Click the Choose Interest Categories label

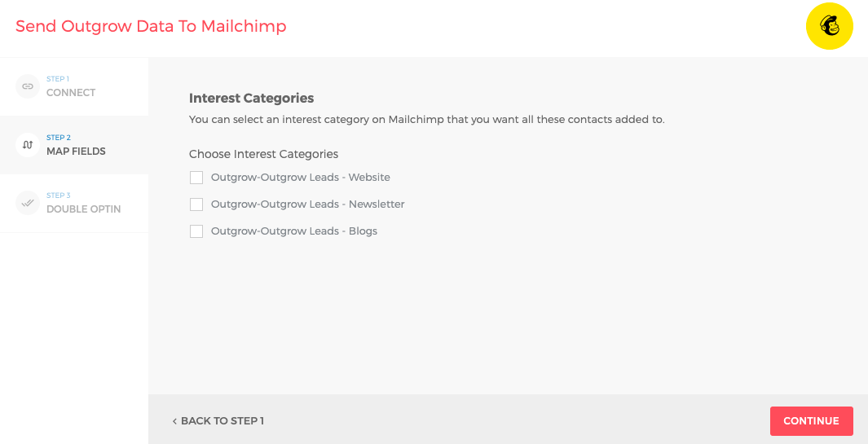click(263, 154)
